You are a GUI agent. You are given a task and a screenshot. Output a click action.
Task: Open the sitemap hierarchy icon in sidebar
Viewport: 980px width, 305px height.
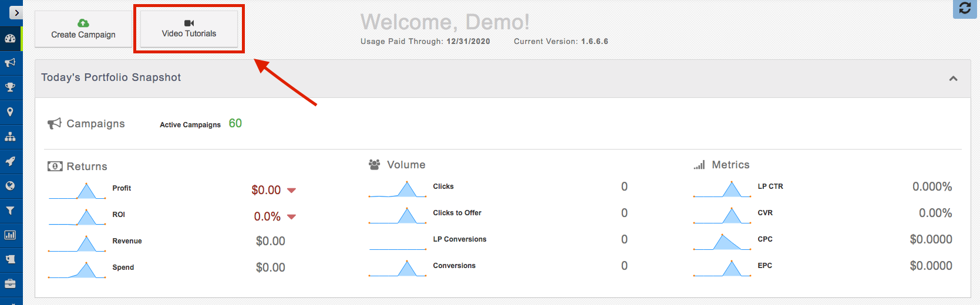(10, 137)
